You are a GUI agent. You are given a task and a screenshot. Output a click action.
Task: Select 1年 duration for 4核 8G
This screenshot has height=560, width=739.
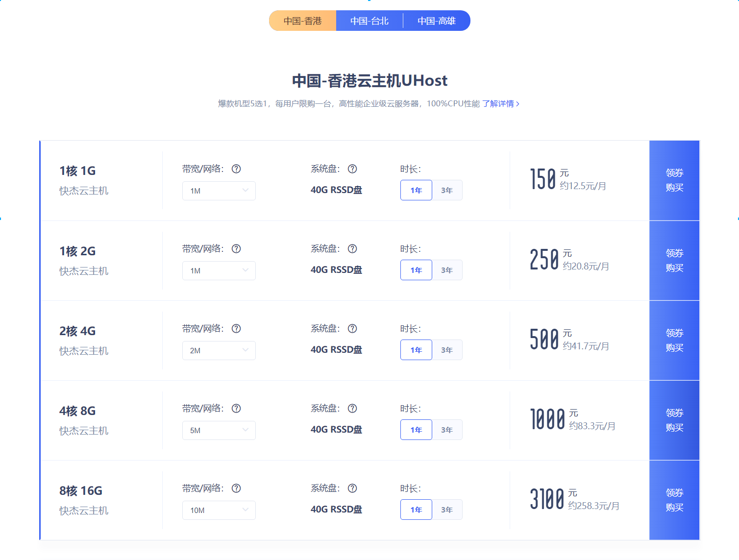[x=416, y=430]
